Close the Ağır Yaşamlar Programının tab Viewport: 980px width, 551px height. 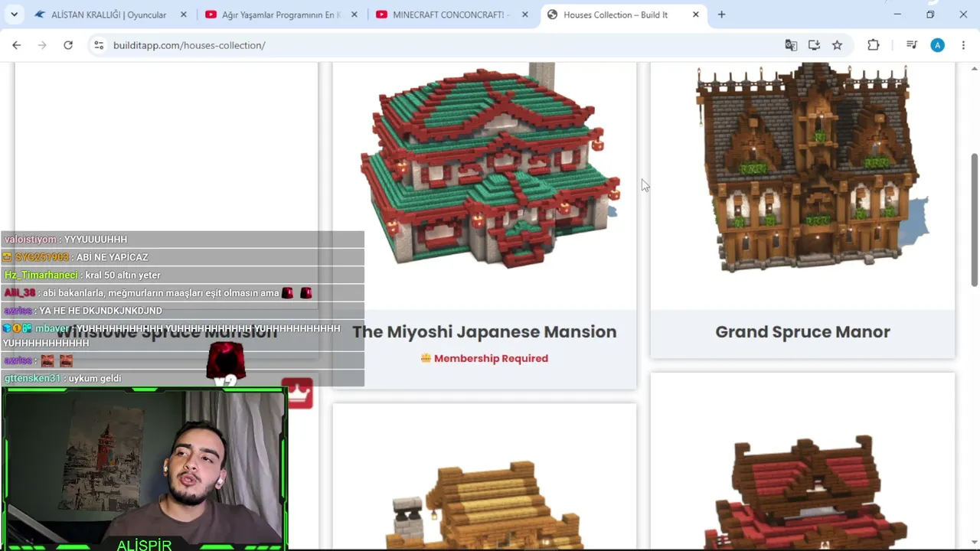[x=354, y=15]
